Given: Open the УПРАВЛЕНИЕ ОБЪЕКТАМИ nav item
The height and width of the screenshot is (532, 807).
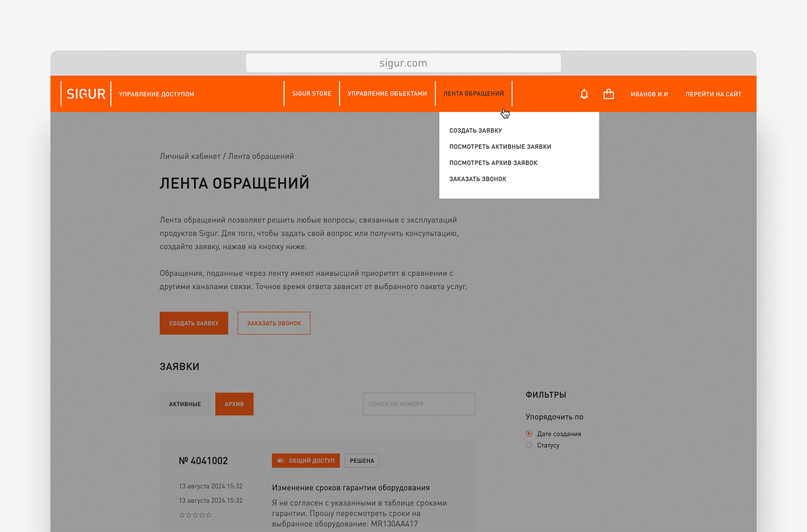Looking at the screenshot, I should click(x=387, y=94).
